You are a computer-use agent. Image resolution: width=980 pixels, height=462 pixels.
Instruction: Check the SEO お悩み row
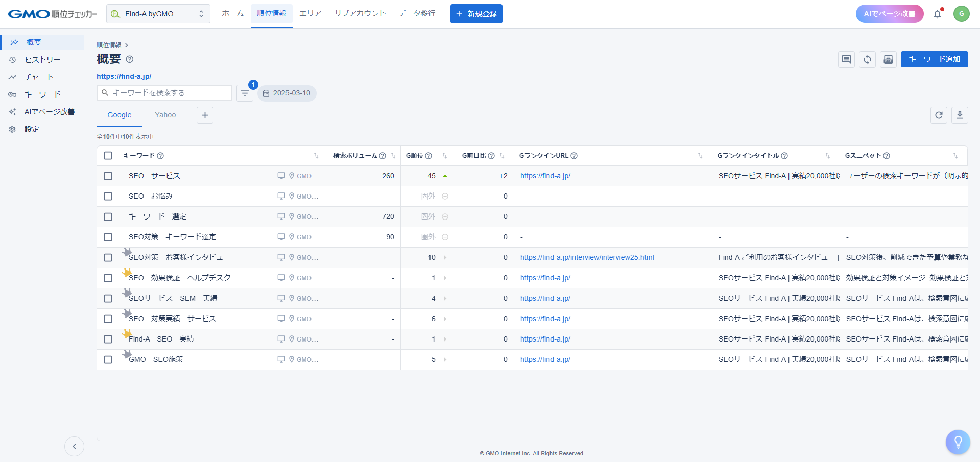pyautogui.click(x=108, y=196)
